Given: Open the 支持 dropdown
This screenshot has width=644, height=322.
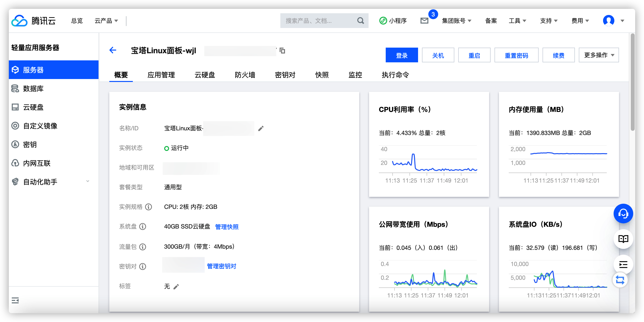Looking at the screenshot, I should click(x=548, y=21).
